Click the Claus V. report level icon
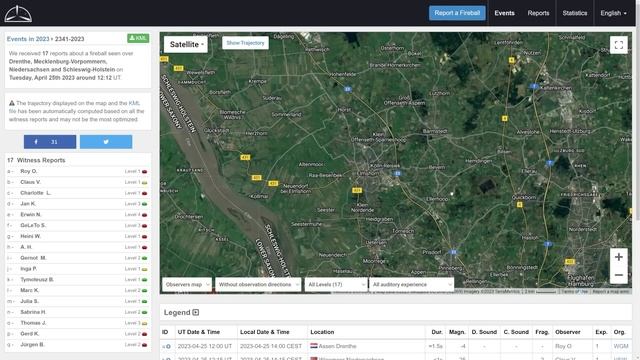The image size is (640, 360). (144, 182)
